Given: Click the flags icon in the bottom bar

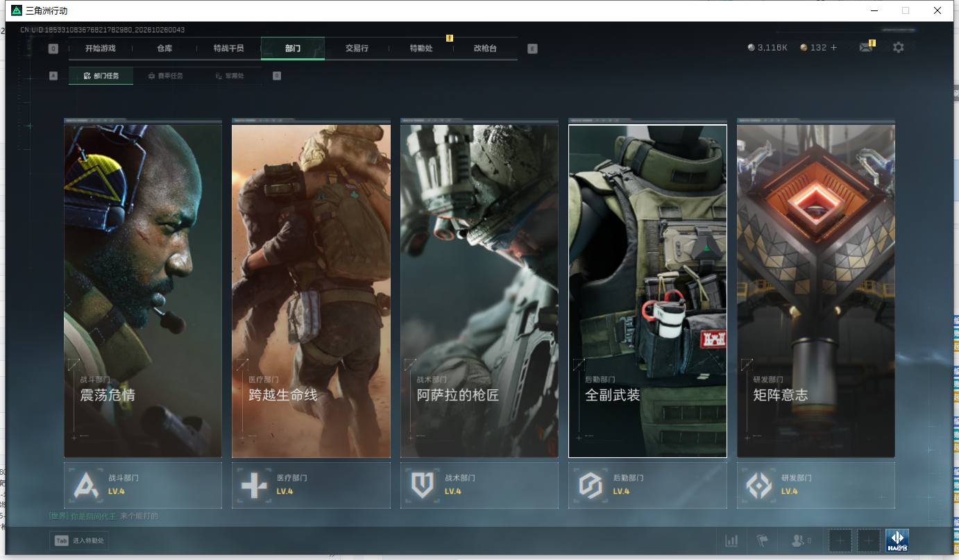Looking at the screenshot, I should point(763,541).
